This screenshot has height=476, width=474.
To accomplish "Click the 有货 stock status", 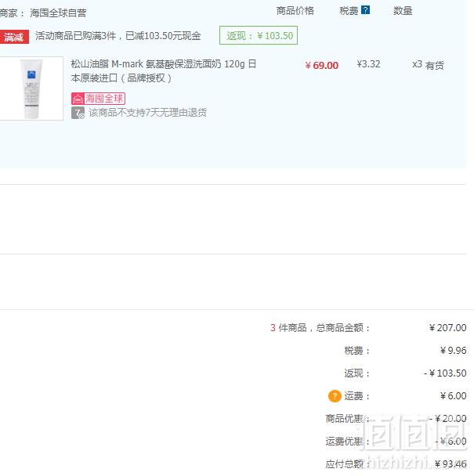I will (x=435, y=65).
